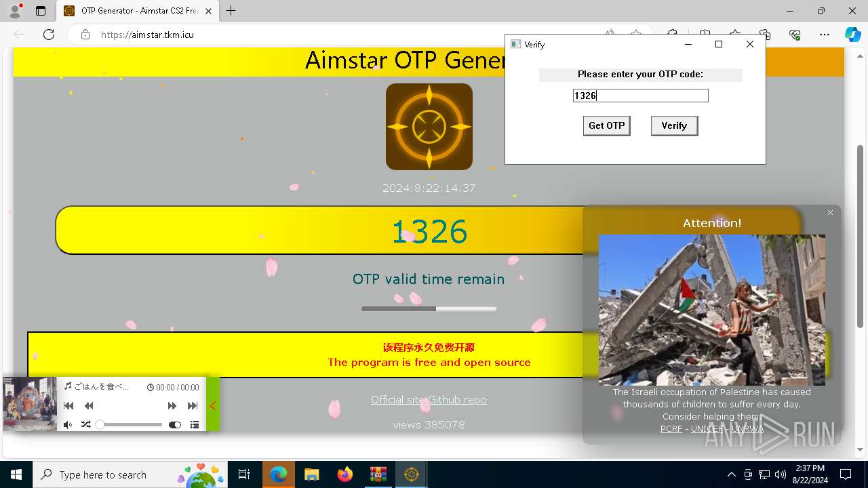View site information lock icon
This screenshot has width=868, height=488.
click(85, 35)
